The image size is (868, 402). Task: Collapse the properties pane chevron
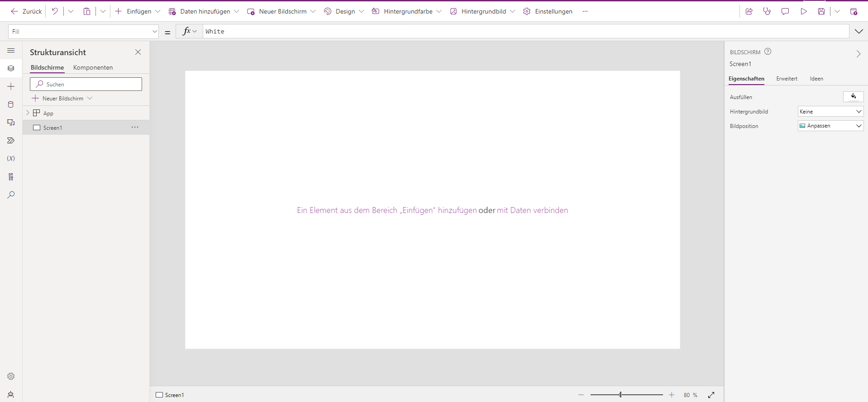pyautogui.click(x=858, y=54)
